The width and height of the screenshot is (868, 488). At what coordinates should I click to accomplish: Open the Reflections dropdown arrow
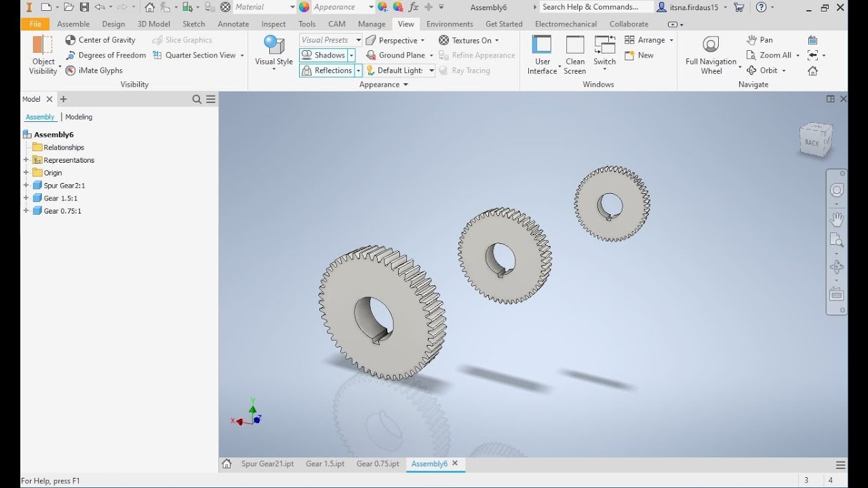tap(359, 70)
